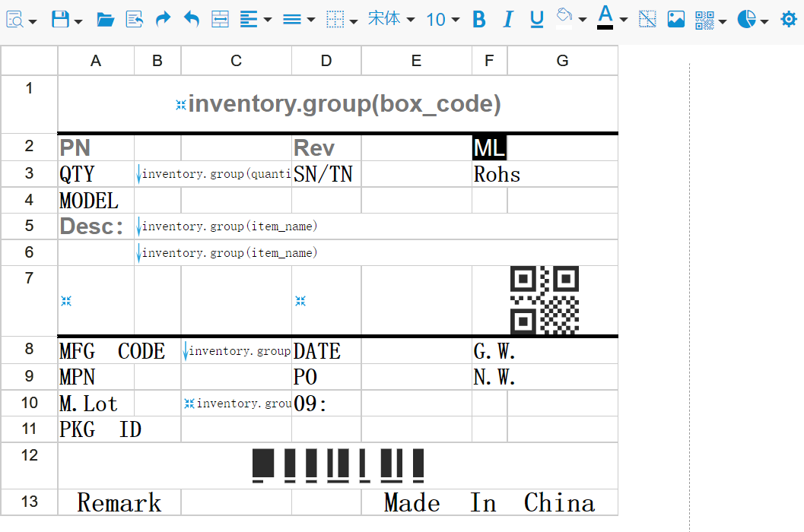
Task: Open file with the folder icon
Action: [105, 20]
